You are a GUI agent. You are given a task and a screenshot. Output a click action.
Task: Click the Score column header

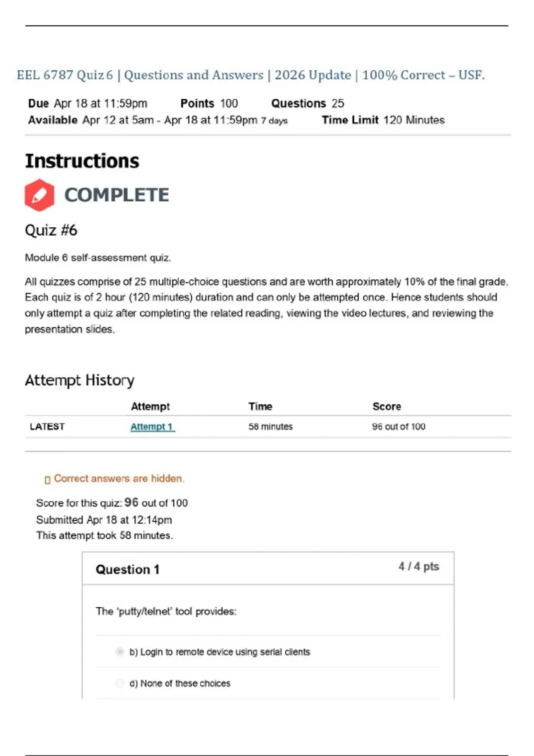(386, 406)
